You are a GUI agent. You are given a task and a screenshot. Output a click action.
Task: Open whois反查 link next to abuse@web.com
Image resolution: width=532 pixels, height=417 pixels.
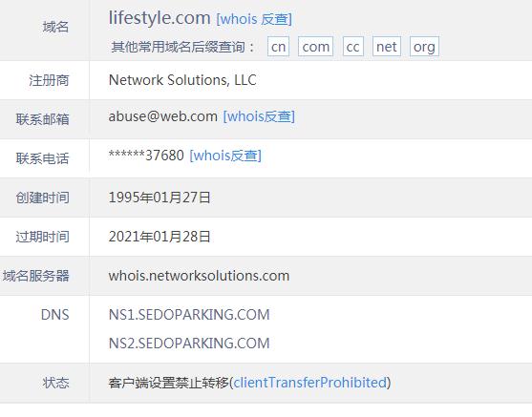click(x=259, y=116)
